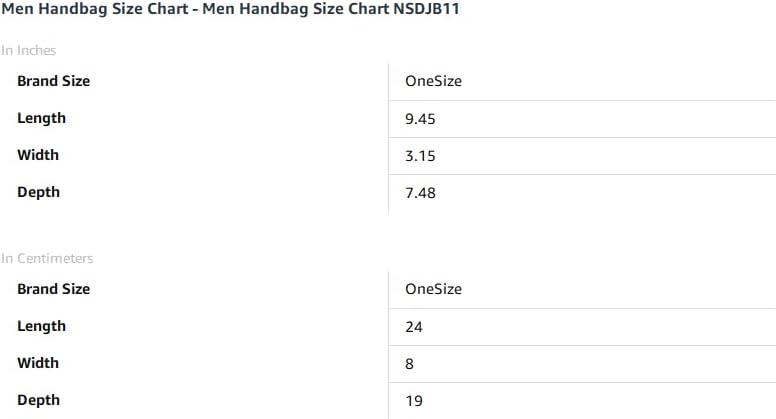The height and width of the screenshot is (419, 776).
Task: Select Width label in the Centimeters table
Action: 38,363
